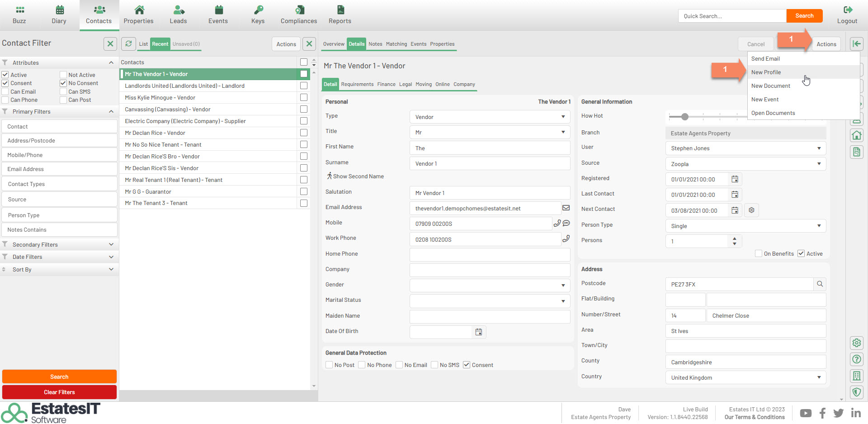Click the phone icon beside Work Phone
Viewport: 868px width, 424px height.
click(x=566, y=238)
